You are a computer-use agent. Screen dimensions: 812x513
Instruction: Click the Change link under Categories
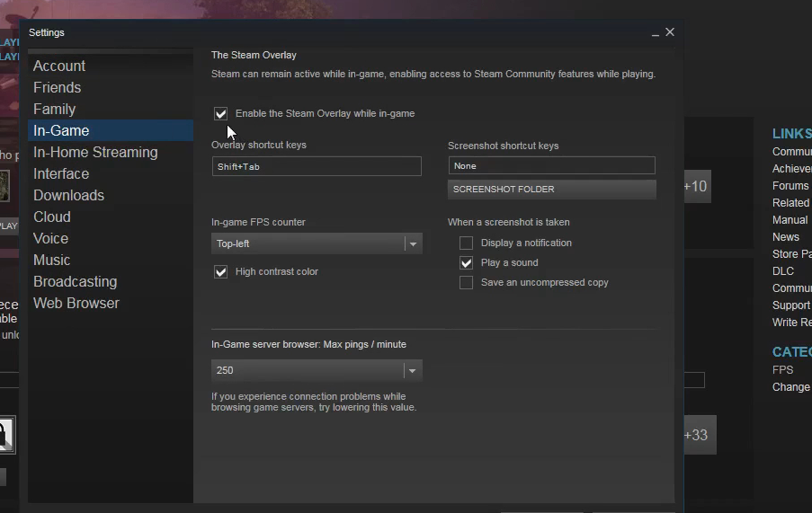tap(790, 387)
